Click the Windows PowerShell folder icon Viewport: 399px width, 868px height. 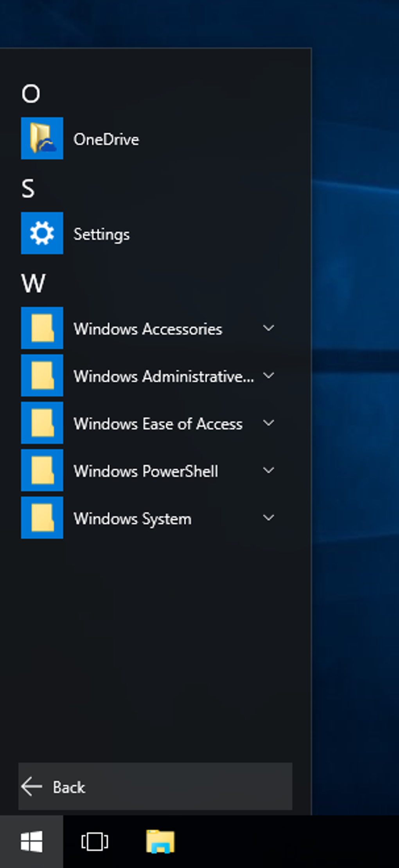[42, 470]
